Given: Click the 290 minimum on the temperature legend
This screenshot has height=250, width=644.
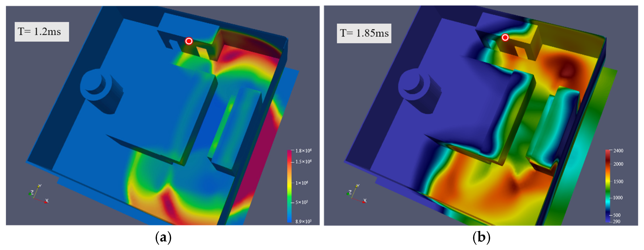Looking at the screenshot, I should (x=616, y=221).
